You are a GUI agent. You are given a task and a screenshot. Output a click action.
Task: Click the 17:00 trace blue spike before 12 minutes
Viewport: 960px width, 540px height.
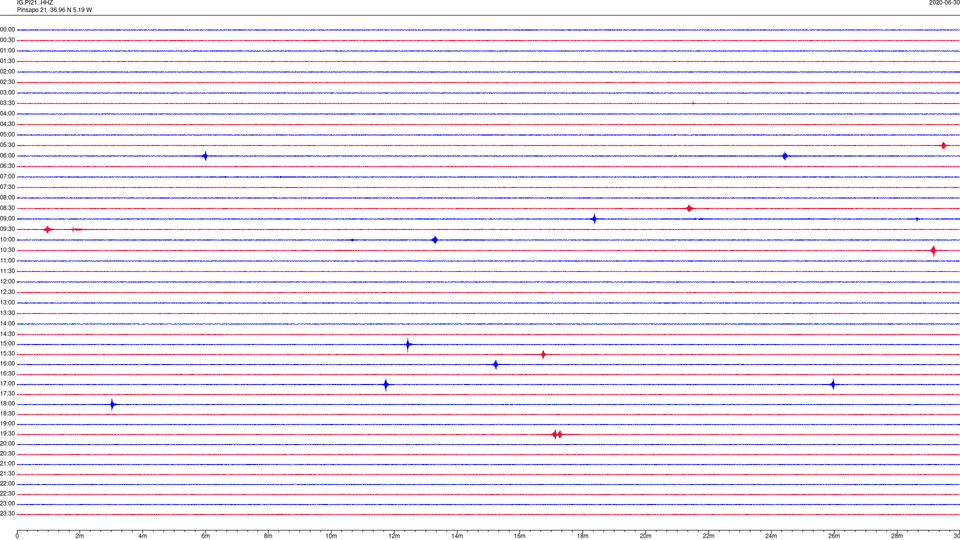pos(386,385)
